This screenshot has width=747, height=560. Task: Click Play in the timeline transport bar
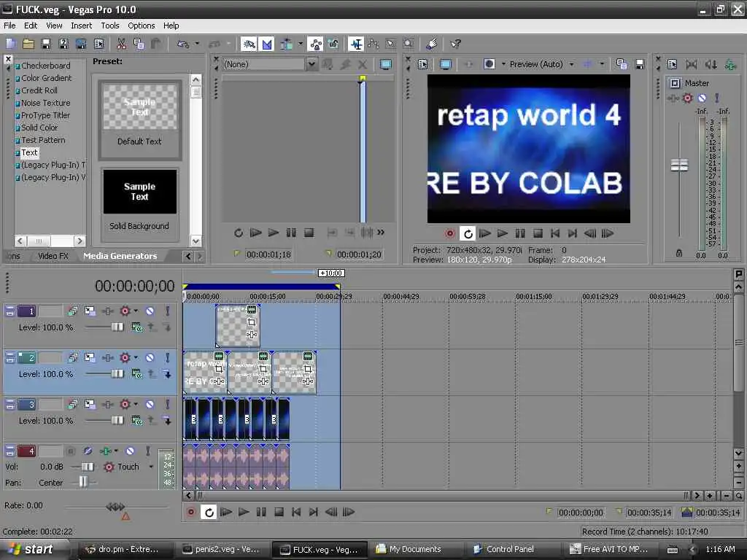244,512
